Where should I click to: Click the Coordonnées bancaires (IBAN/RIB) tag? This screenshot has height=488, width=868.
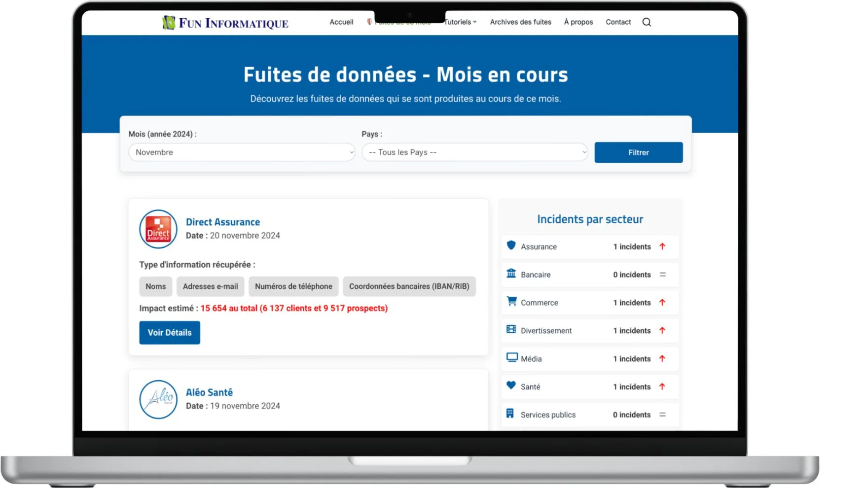click(x=409, y=286)
